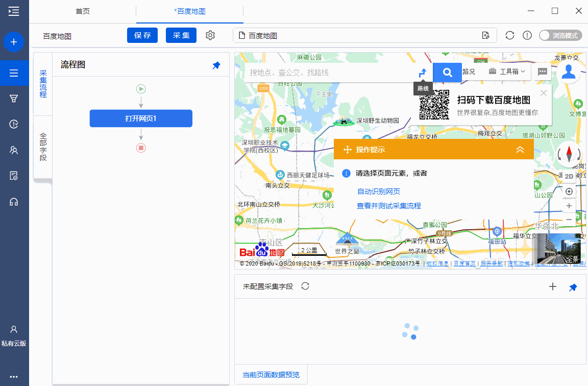Close the QR code download banner
Image resolution: width=588 pixels, height=386 pixels.
[x=544, y=92]
